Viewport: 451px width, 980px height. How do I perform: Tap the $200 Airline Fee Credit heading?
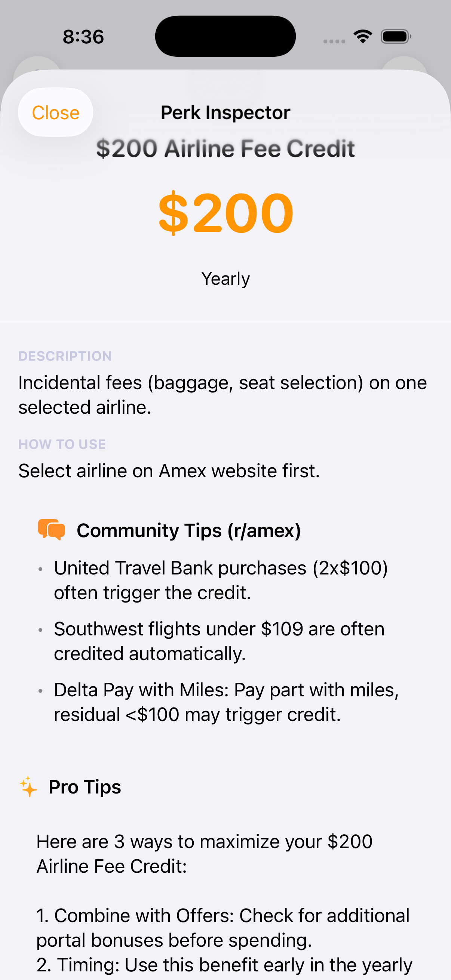click(225, 148)
